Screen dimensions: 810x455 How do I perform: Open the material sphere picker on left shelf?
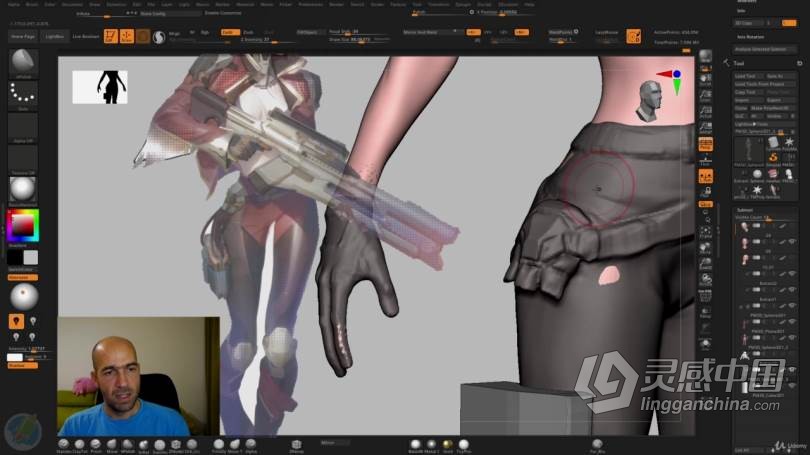(x=23, y=190)
